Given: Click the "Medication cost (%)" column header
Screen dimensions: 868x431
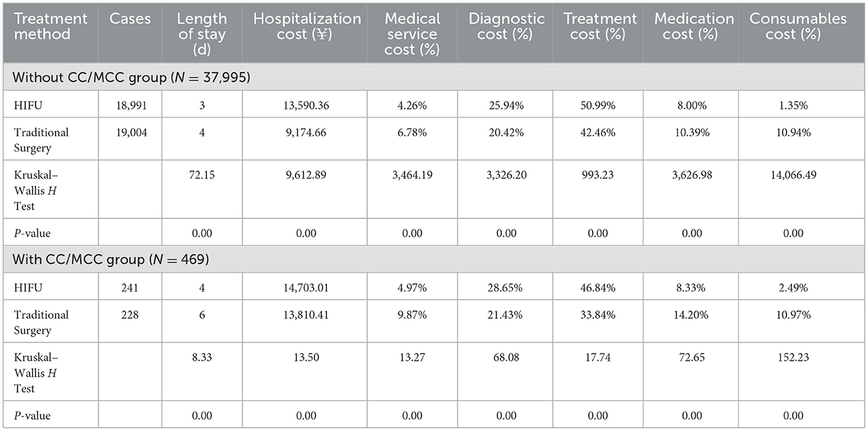Looking at the screenshot, I should pos(693,27).
